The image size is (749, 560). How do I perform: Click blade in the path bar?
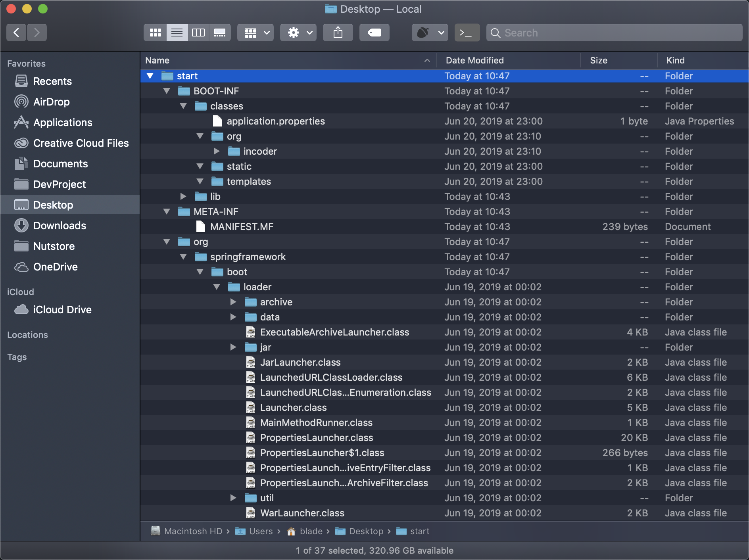[305, 531]
